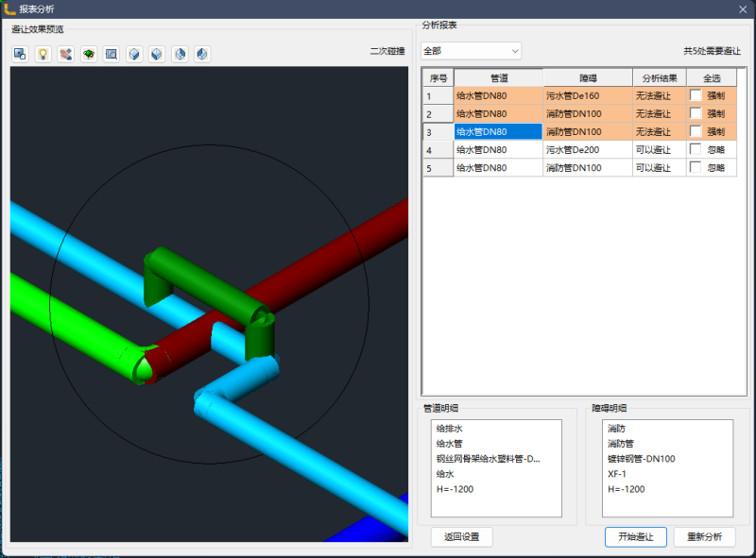Switch to northeast isometric view cube
This screenshot has height=558, width=756.
point(180,54)
